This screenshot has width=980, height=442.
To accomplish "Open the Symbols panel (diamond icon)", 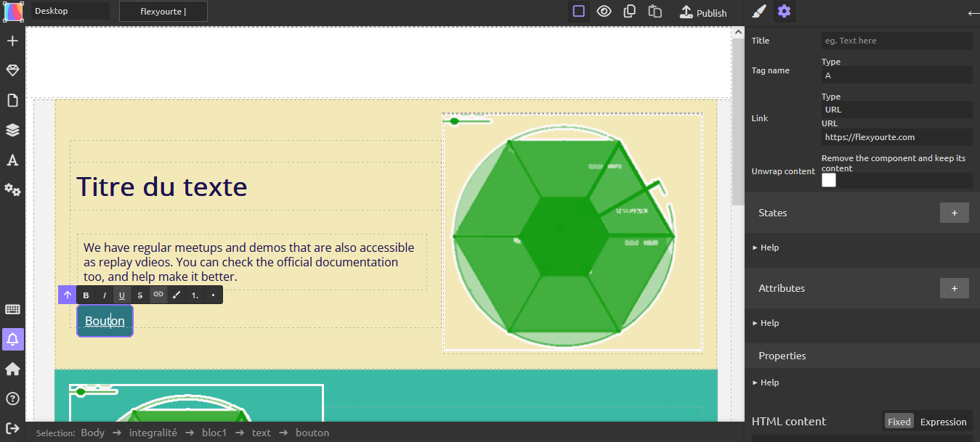I will [12, 70].
